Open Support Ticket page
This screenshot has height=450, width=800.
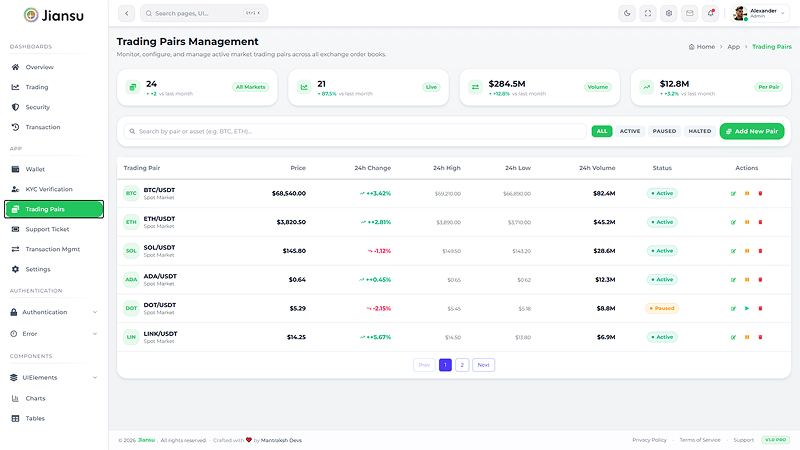pos(54,229)
